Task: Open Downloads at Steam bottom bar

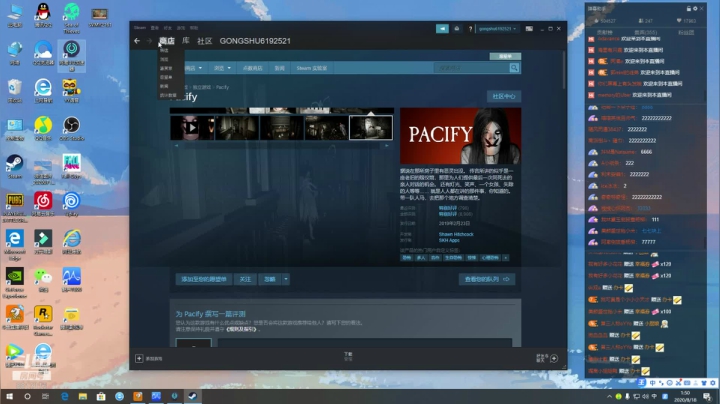Action: coord(348,356)
